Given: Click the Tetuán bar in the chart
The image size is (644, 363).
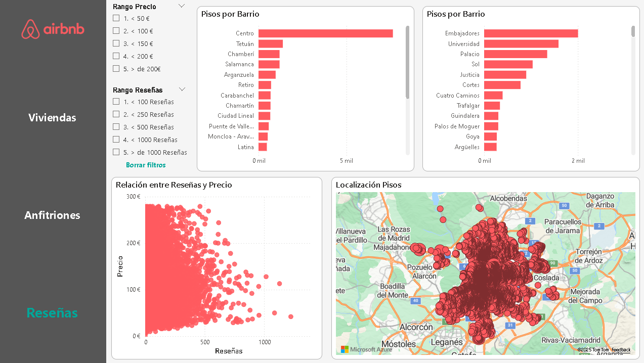Looking at the screenshot, I should (x=270, y=44).
